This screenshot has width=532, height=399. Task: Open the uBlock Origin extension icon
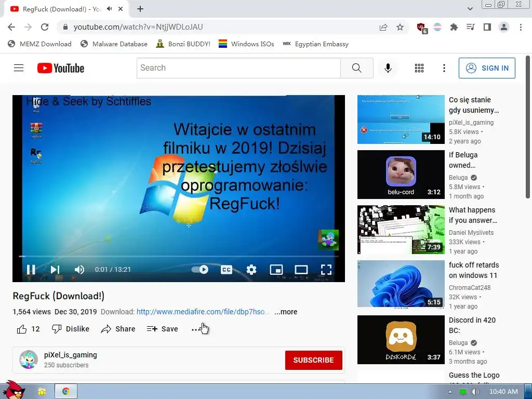click(x=422, y=28)
